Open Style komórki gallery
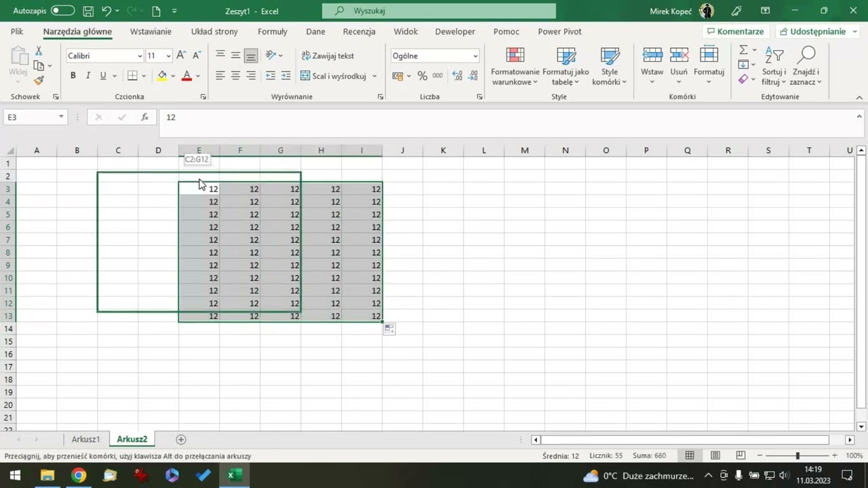 pos(610,67)
